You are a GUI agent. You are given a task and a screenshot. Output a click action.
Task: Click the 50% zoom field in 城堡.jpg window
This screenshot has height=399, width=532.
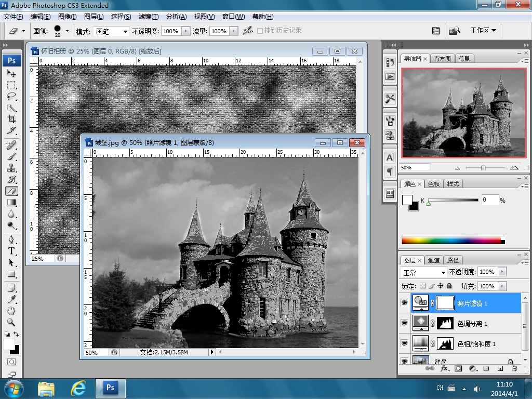(96, 353)
